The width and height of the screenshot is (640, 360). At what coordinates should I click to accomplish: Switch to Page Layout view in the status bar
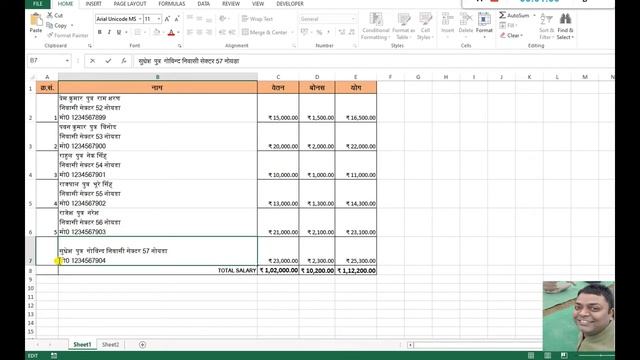[547, 356]
